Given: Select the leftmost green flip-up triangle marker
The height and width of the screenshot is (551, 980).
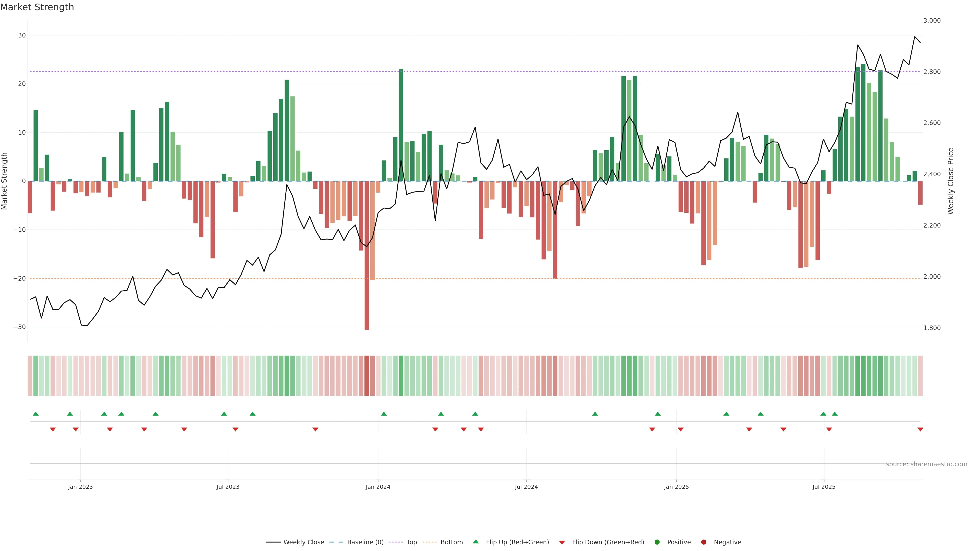Looking at the screenshot, I should (36, 414).
